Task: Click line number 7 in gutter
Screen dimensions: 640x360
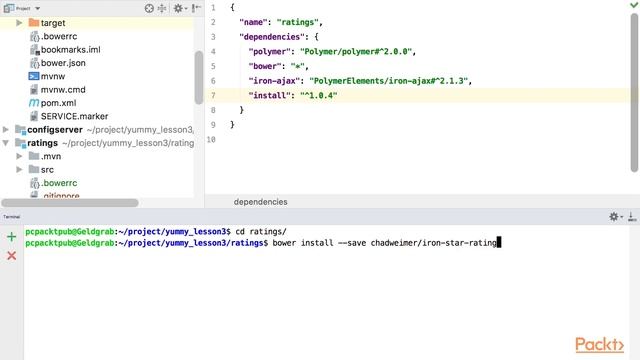Action: 213,96
